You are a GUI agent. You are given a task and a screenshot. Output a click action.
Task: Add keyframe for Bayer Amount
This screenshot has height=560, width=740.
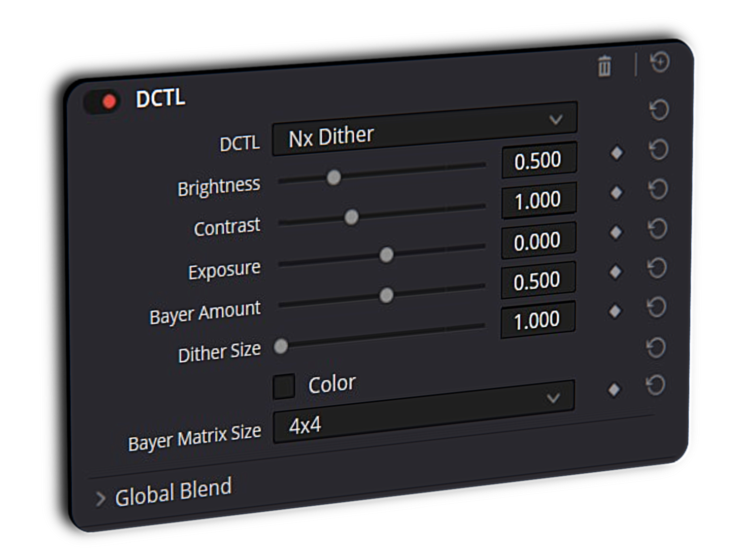[615, 272]
